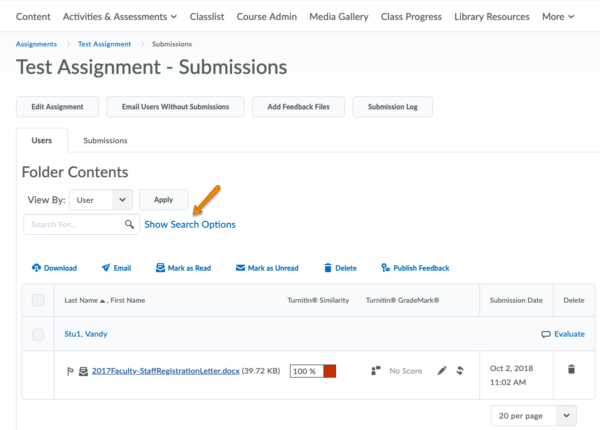Expand the More menu in navigation bar

(x=558, y=17)
